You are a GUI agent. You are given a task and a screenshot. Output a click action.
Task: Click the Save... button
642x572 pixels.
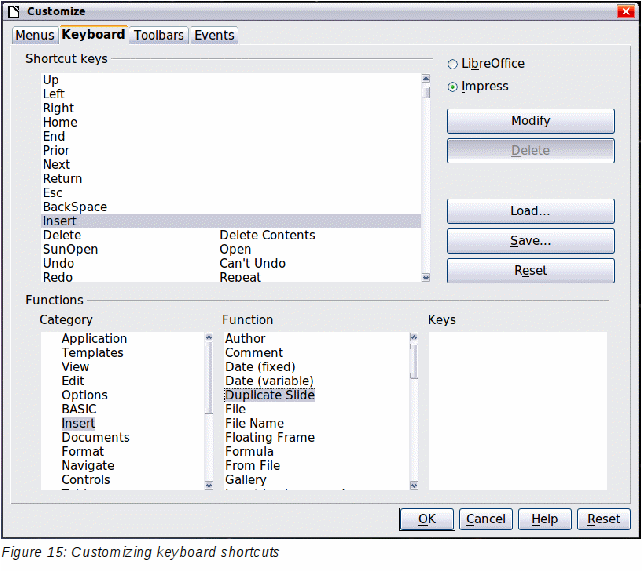[530, 241]
